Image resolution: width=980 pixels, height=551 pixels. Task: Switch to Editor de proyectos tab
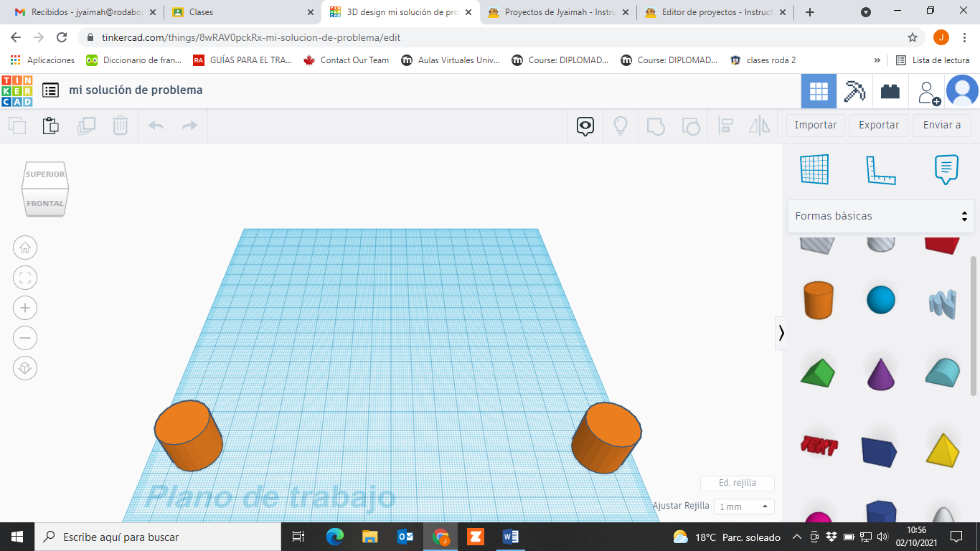(716, 12)
